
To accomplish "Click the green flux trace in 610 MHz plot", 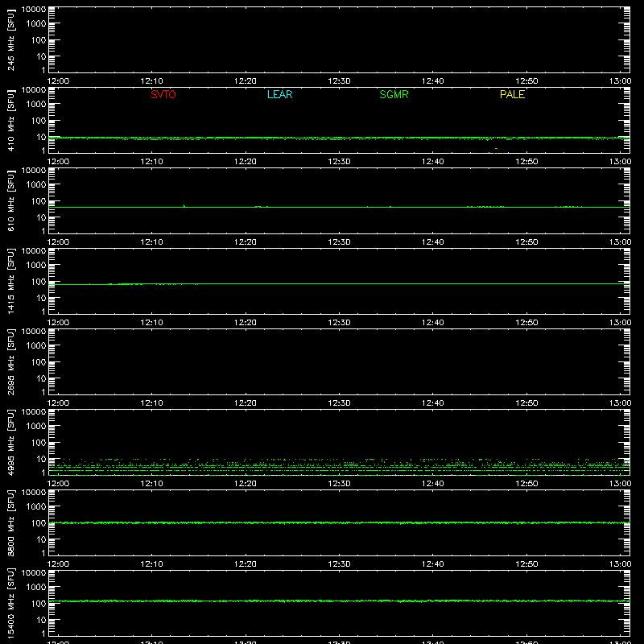I will pyautogui.click(x=339, y=207).
